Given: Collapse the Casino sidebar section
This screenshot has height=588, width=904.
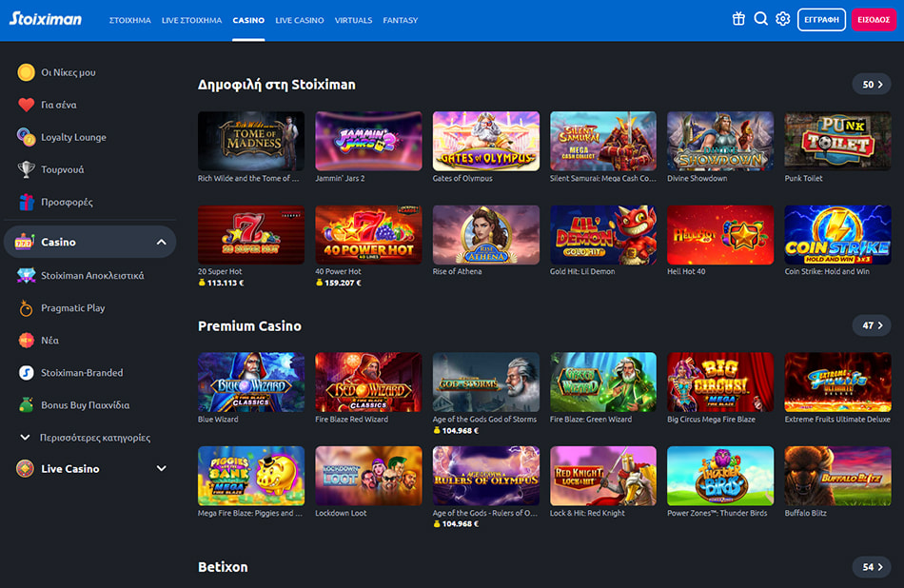Looking at the screenshot, I should (x=162, y=242).
